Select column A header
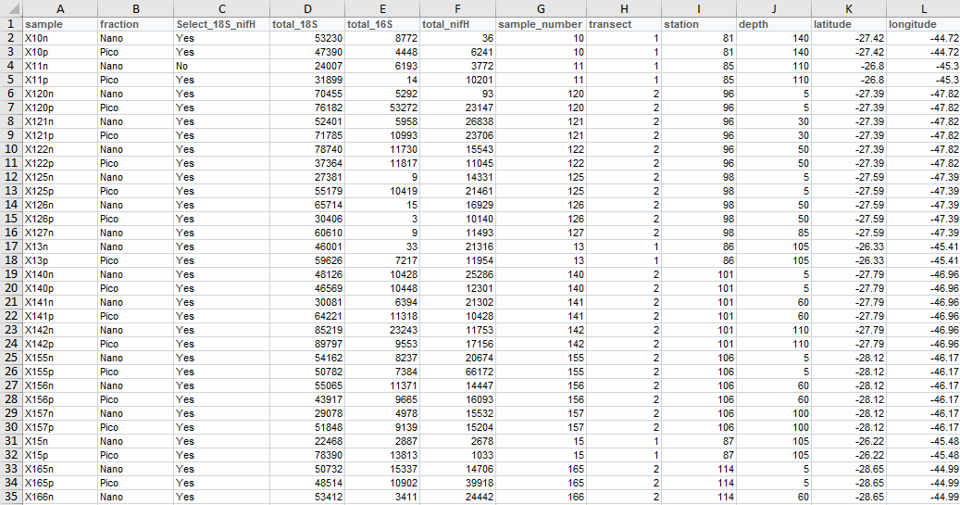960x505 pixels. point(59,8)
